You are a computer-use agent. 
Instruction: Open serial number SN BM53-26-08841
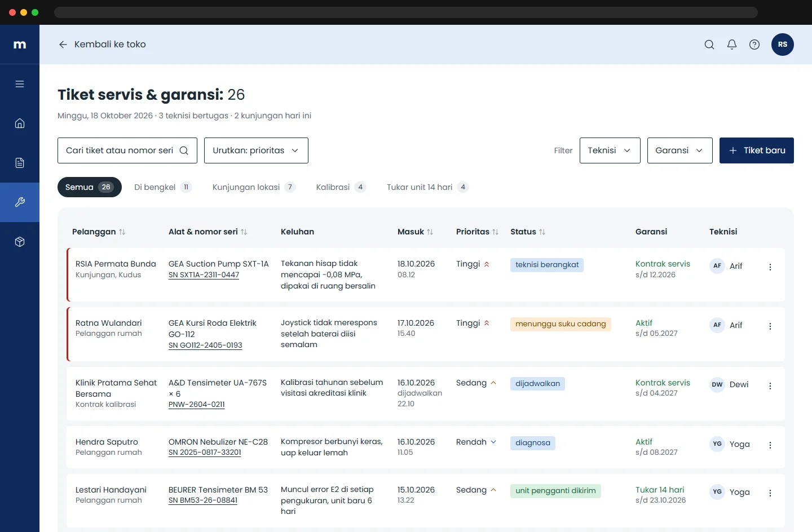(x=203, y=500)
